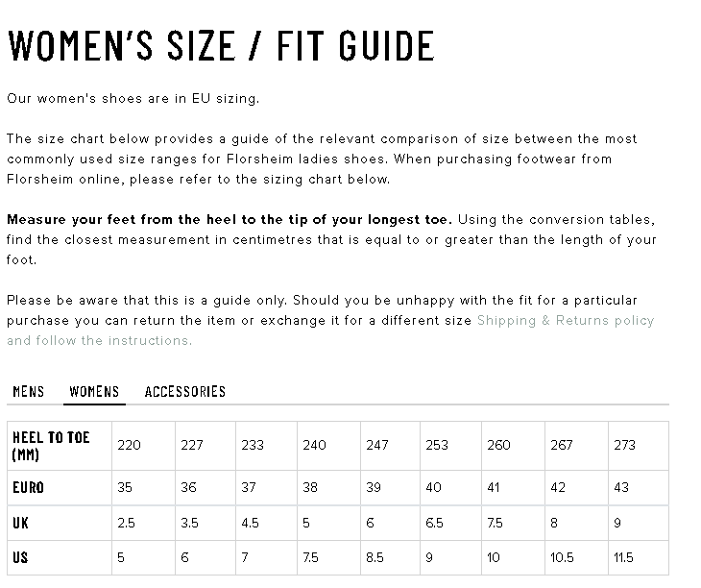The width and height of the screenshot is (701, 588).
Task: Click the 'and follow the instructions' link text
Action: click(99, 340)
